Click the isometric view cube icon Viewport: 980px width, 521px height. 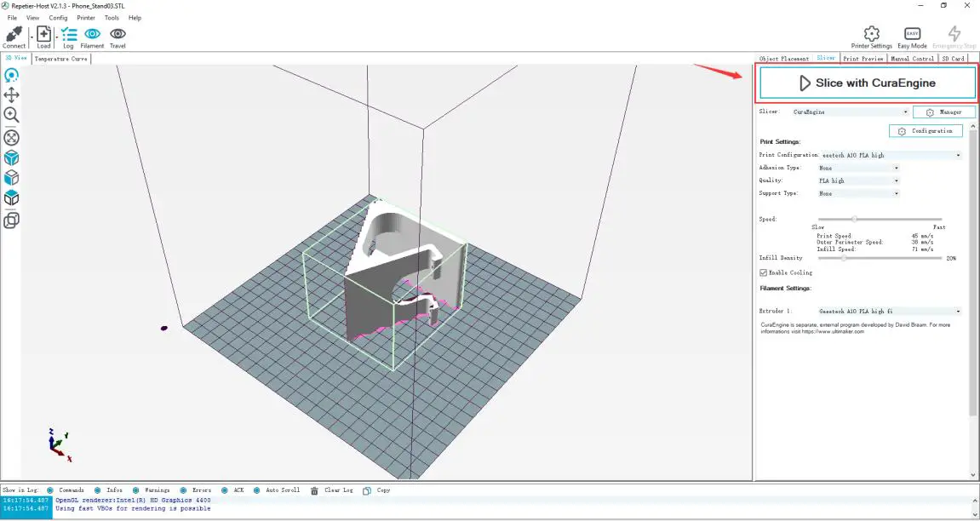(x=11, y=157)
